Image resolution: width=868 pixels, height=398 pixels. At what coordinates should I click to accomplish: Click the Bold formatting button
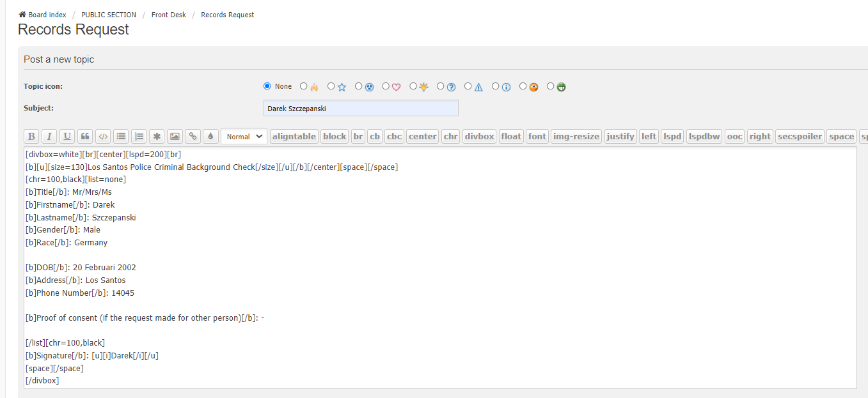31,136
